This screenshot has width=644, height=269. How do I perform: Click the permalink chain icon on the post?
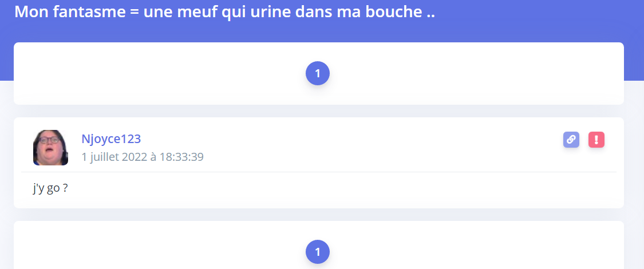click(571, 140)
